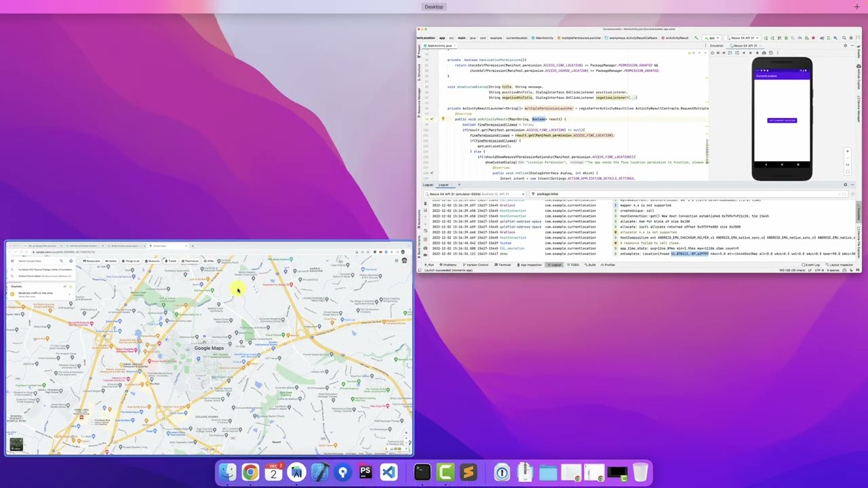The height and width of the screenshot is (488, 868).
Task: Open Directions in Google Maps
Action: pos(71,261)
